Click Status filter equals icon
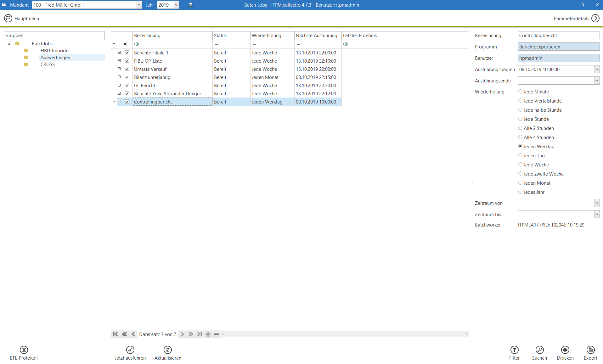 pos(217,44)
